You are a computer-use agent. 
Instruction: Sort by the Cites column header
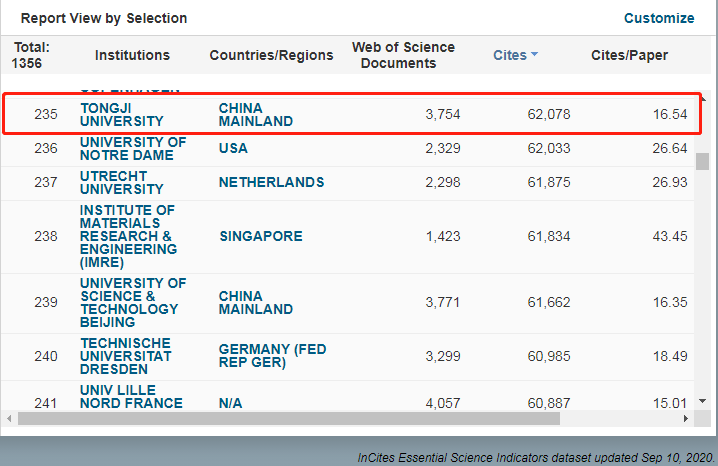click(x=509, y=55)
